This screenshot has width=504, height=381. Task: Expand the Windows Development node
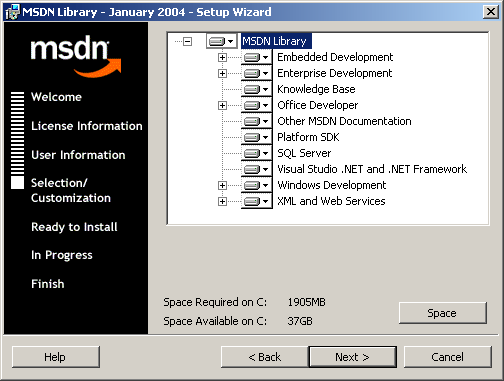(222, 186)
